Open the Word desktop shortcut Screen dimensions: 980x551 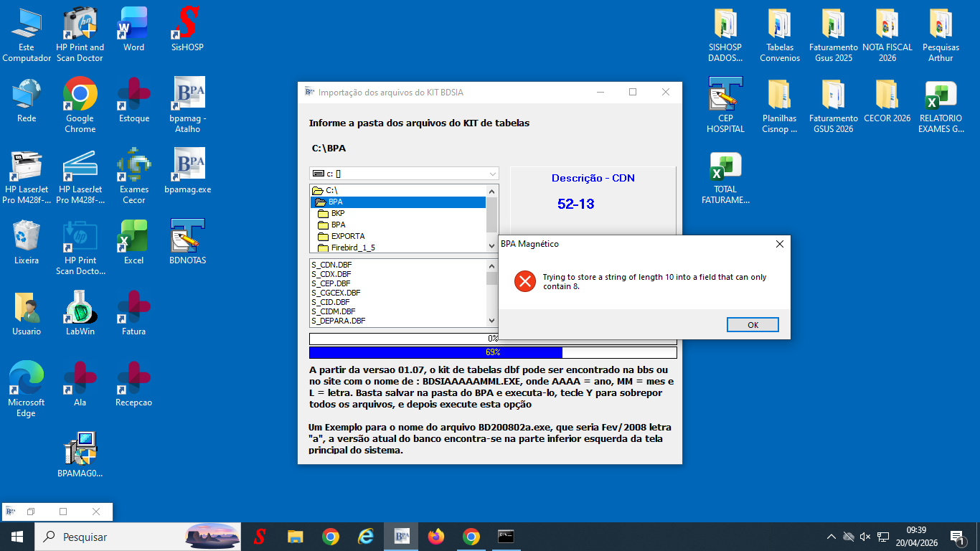tap(133, 29)
